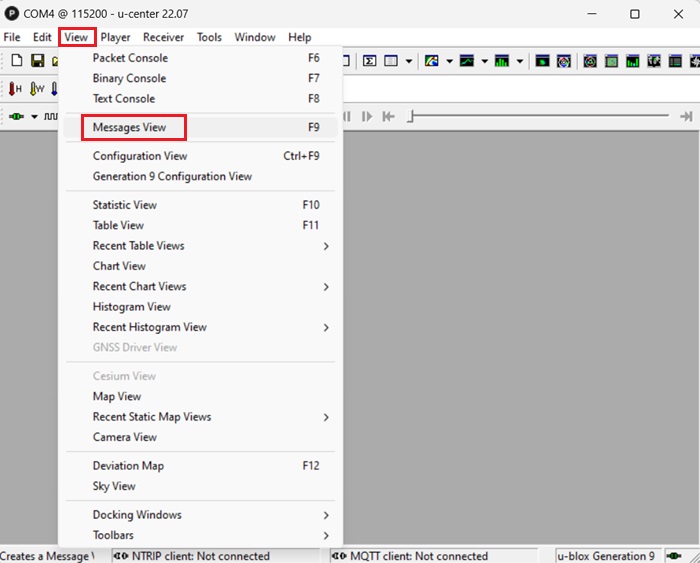Click the yellow Warmstart thermometer icon

(36, 89)
